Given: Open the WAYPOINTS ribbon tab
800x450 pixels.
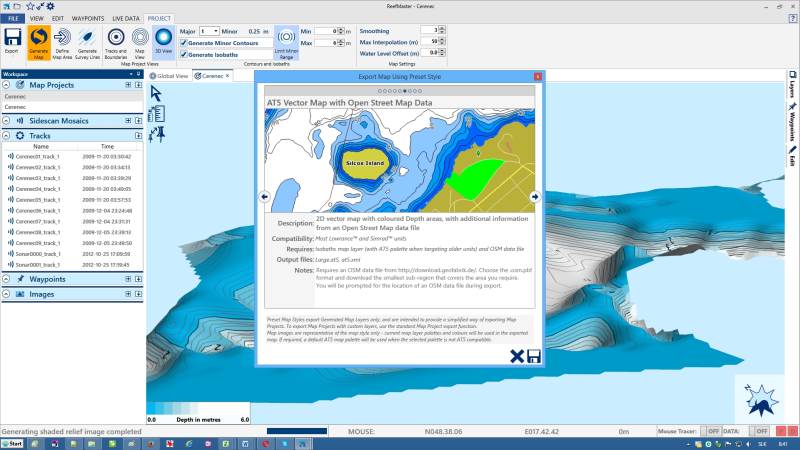Looking at the screenshot, I should tap(88, 18).
